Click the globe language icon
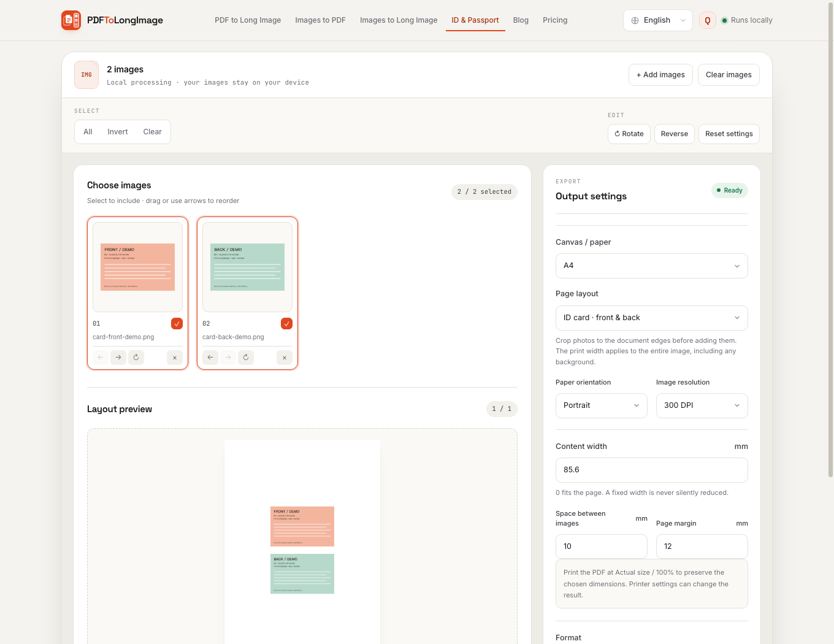The width and height of the screenshot is (834, 644). click(x=635, y=20)
